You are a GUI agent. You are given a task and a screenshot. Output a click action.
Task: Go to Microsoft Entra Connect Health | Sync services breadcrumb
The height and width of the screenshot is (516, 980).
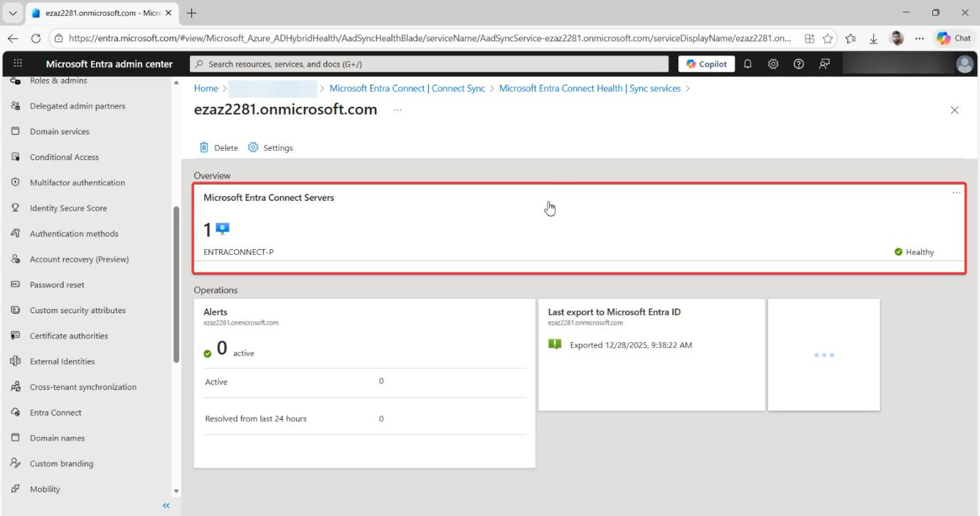pyautogui.click(x=590, y=88)
